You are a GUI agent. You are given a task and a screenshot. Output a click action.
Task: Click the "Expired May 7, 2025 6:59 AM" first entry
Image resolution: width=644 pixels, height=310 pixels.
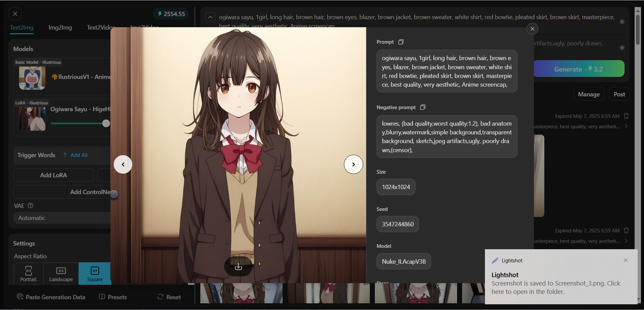pyautogui.click(x=587, y=116)
